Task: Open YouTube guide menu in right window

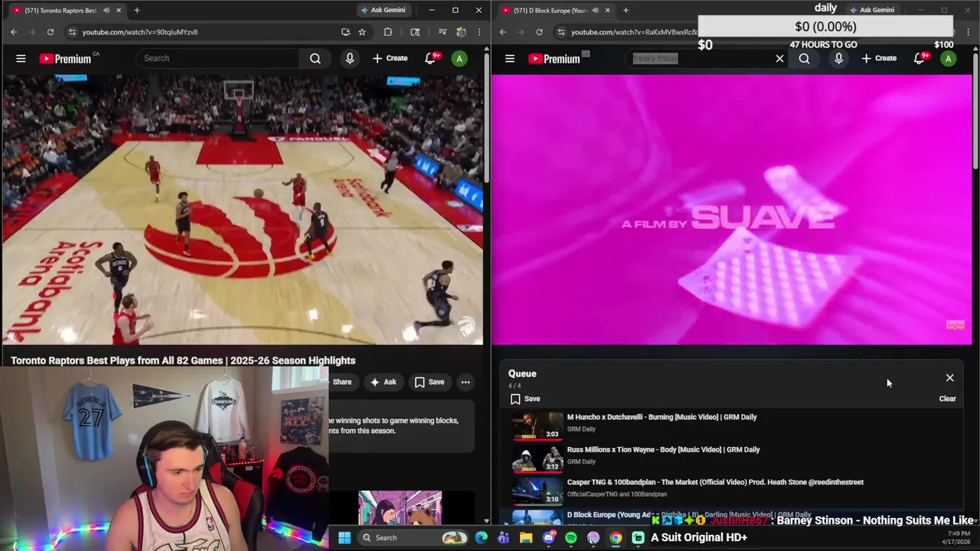Action: point(510,58)
